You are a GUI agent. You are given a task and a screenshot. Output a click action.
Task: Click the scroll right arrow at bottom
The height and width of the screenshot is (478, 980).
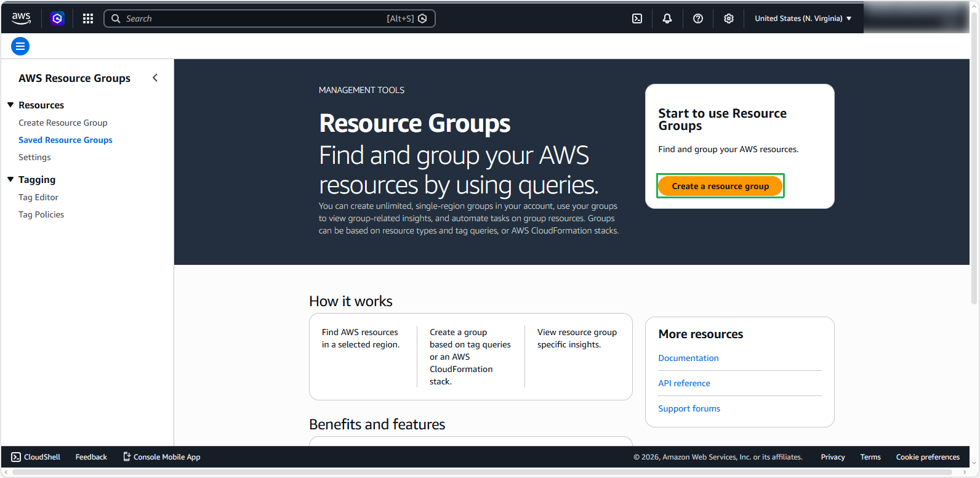965,472
